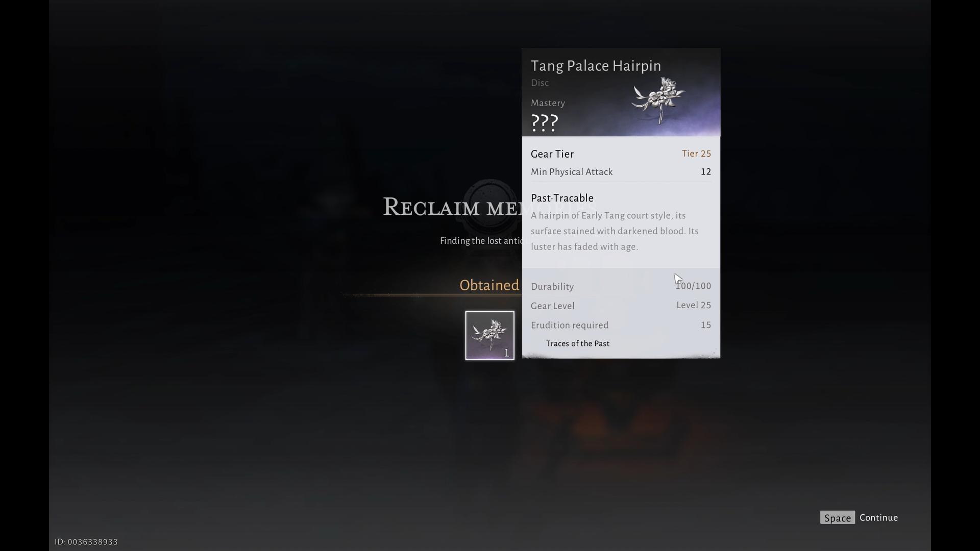Select the Min Physical Attack stat

pos(621,172)
